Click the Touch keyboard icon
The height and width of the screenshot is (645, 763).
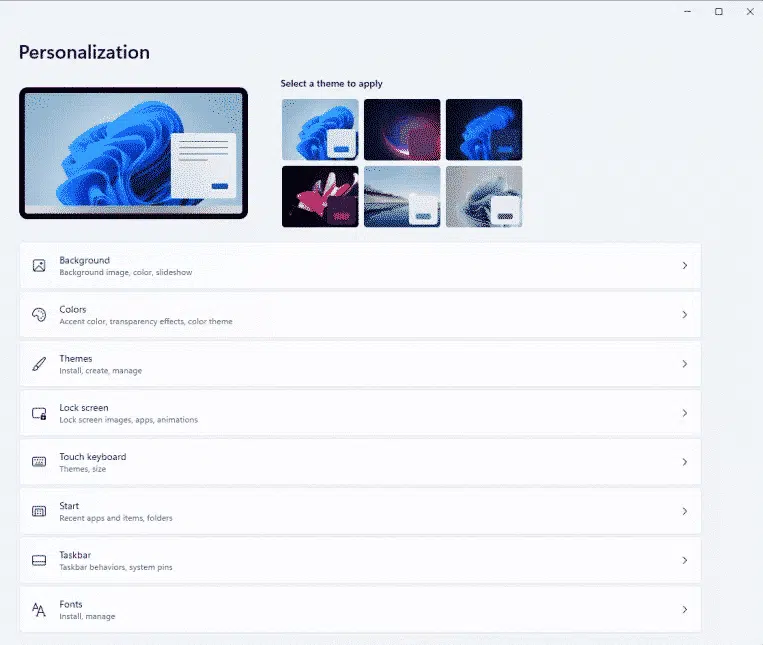[x=39, y=462]
